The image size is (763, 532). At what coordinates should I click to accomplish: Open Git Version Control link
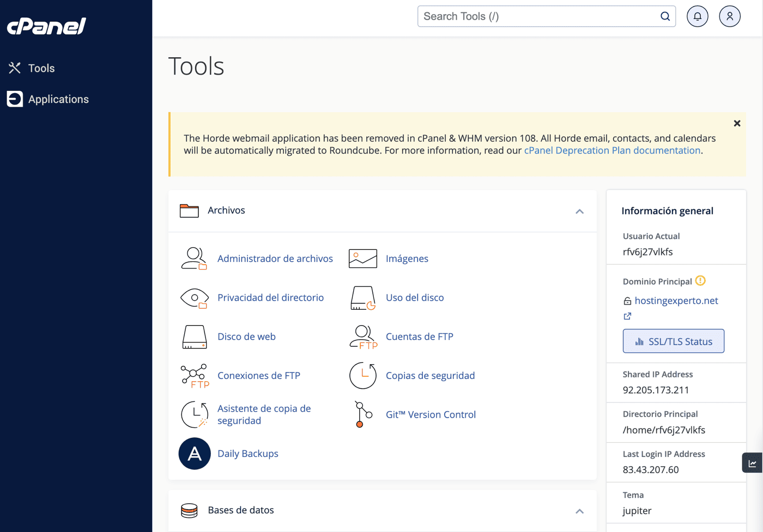click(x=431, y=414)
